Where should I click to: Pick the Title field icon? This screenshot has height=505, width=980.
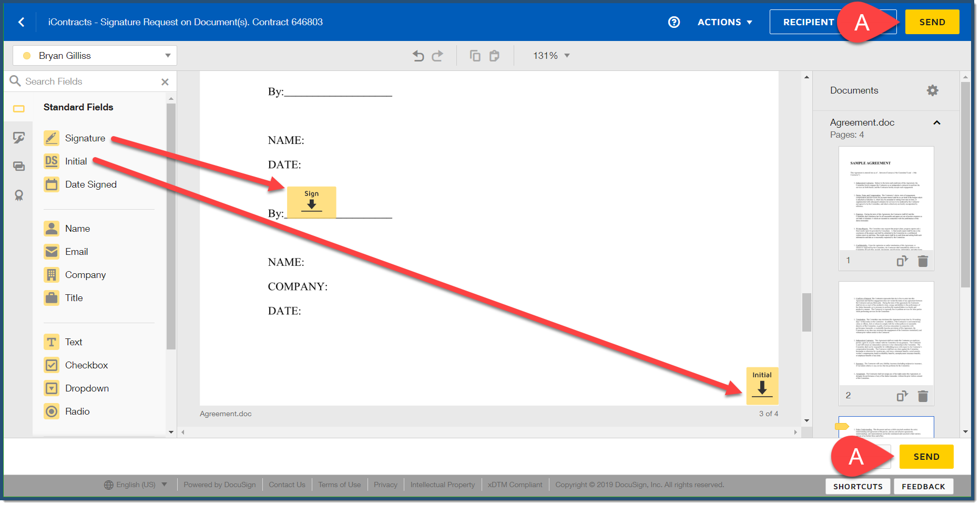pos(52,298)
